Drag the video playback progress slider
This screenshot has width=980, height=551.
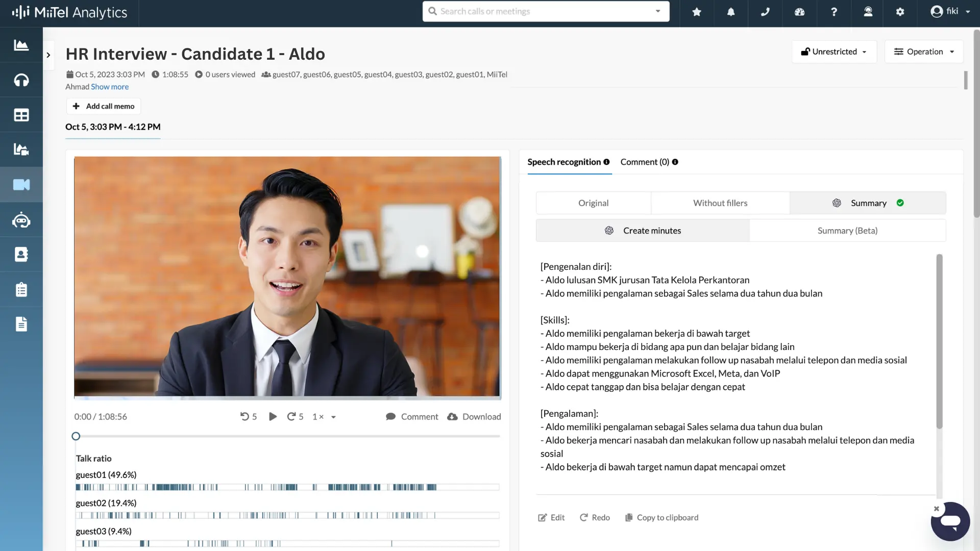pos(76,436)
